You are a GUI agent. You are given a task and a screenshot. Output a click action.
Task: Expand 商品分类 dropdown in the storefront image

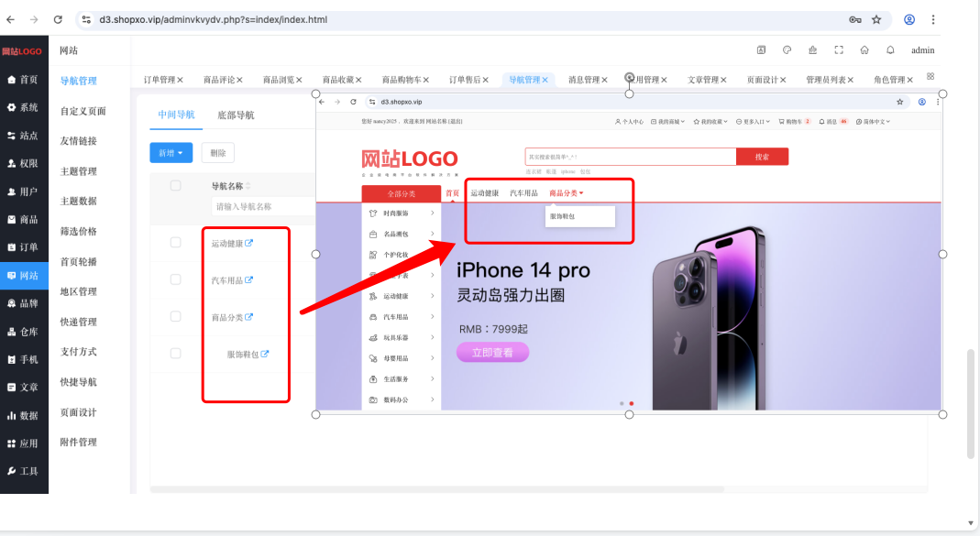point(567,193)
